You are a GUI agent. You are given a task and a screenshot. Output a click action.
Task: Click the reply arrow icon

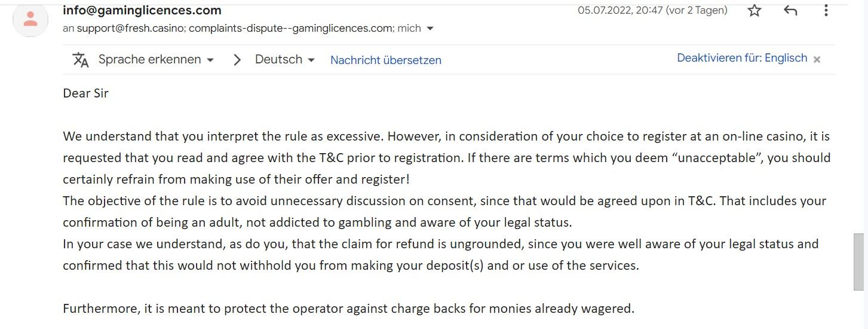(x=790, y=10)
